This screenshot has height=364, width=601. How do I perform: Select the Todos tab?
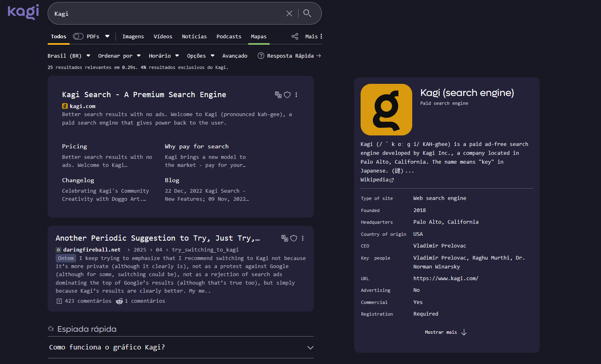(58, 36)
